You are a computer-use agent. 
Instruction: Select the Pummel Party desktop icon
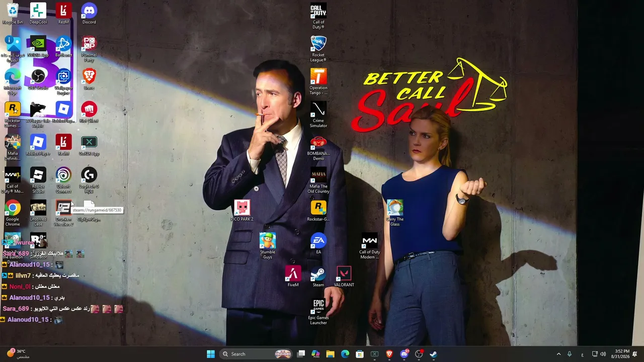click(89, 49)
